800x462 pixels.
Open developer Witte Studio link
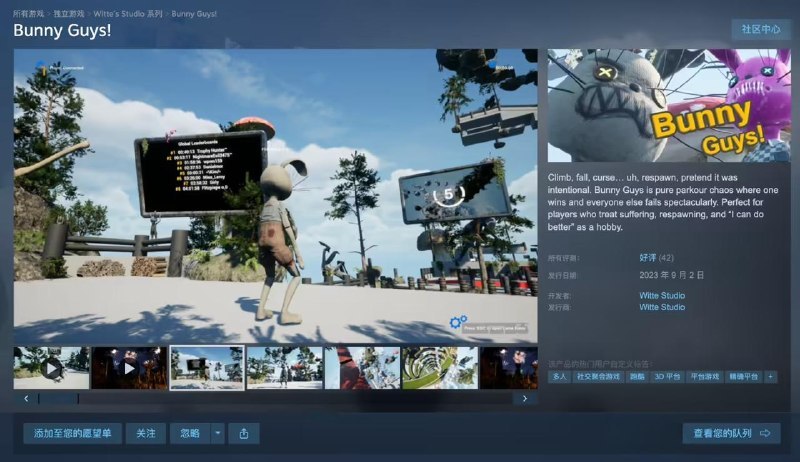click(662, 295)
